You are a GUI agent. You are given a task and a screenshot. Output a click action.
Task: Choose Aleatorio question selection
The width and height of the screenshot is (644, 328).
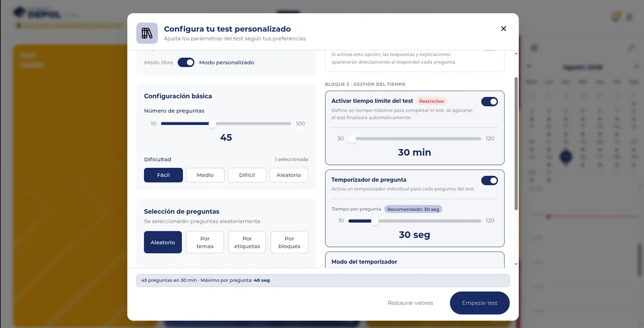pyautogui.click(x=163, y=242)
